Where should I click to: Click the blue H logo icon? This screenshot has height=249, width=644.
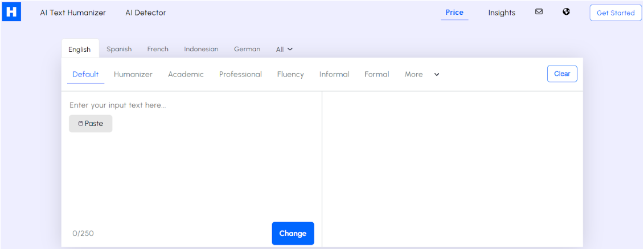[11, 12]
